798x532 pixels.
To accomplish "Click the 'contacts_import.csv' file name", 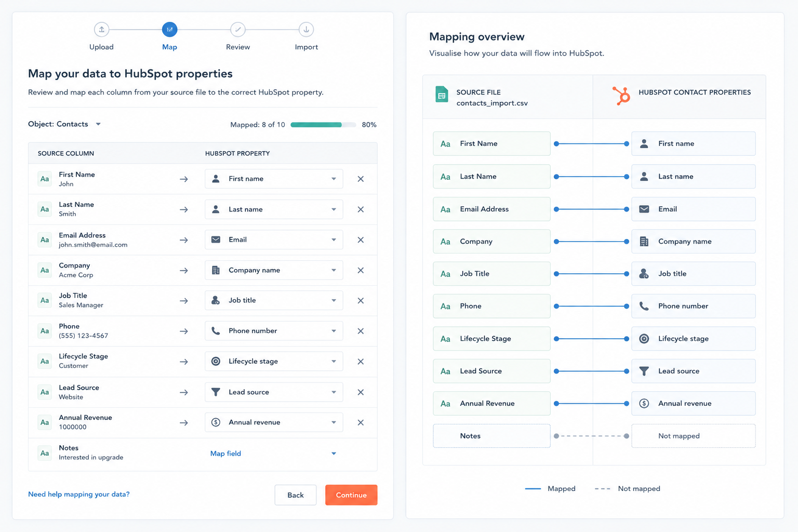I will 492,103.
